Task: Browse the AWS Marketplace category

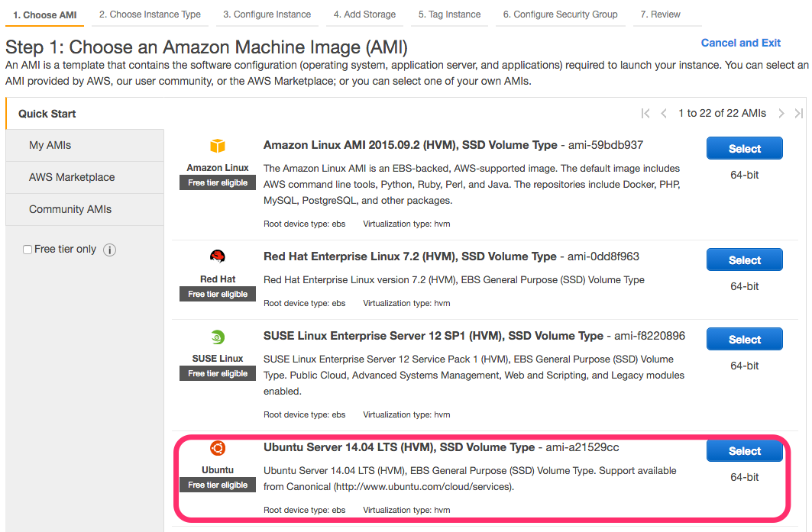Action: [x=86, y=178]
